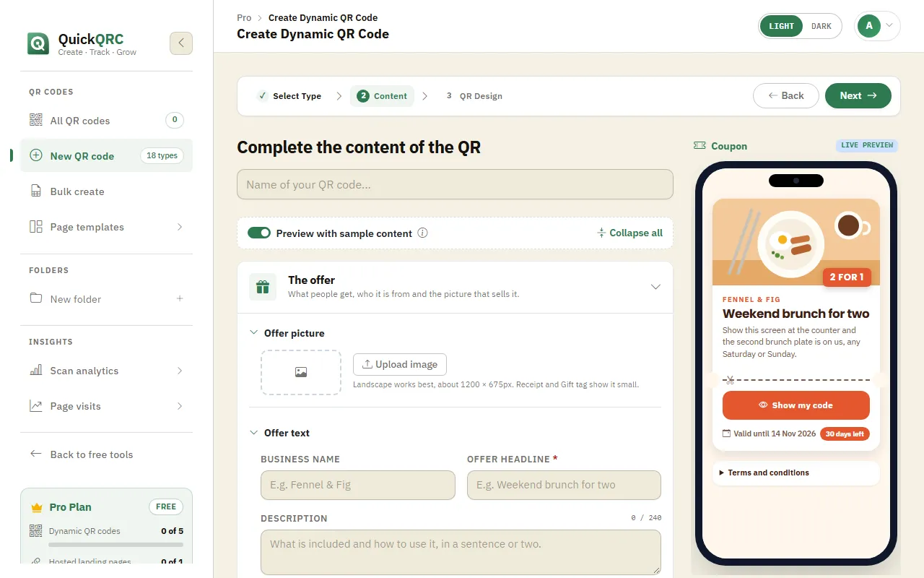Viewport: 924px width, 578px height.
Task: Expand Page templates chevron
Action: pos(180,227)
